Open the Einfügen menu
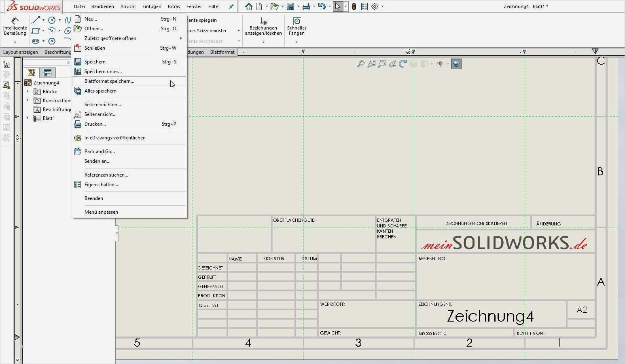 point(152,6)
